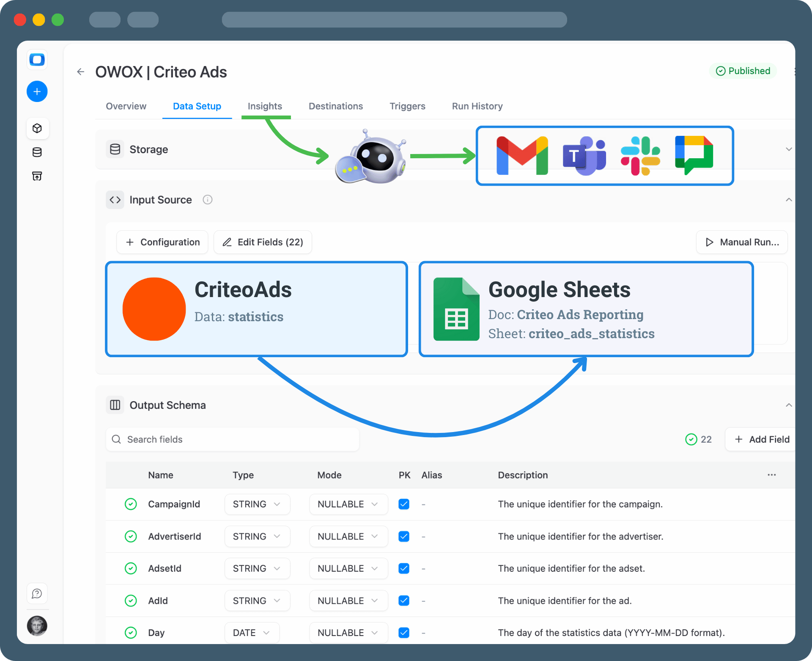The image size is (812, 661).
Task: Click the Edit Fields (22) button
Action: click(263, 242)
